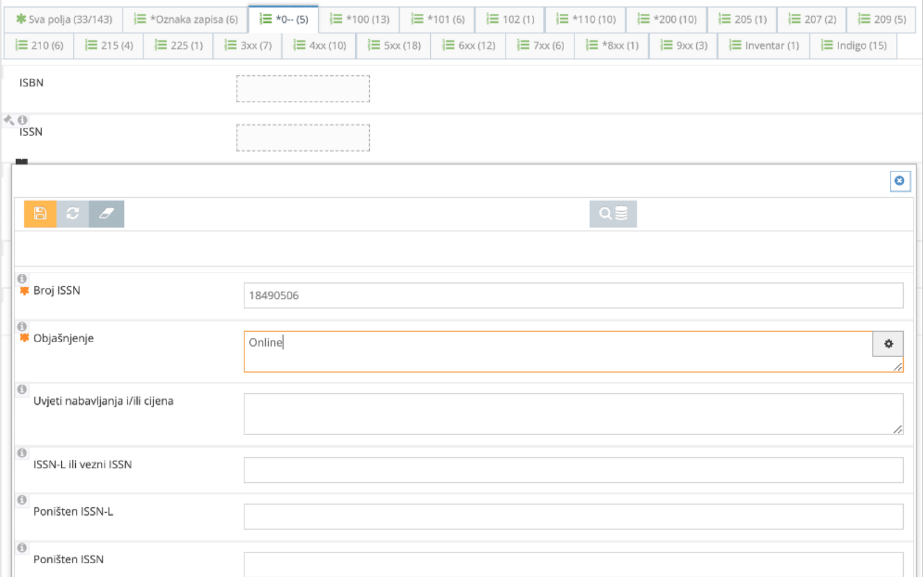Click the dashed ISBN input box
924x577 pixels.
[x=303, y=88]
